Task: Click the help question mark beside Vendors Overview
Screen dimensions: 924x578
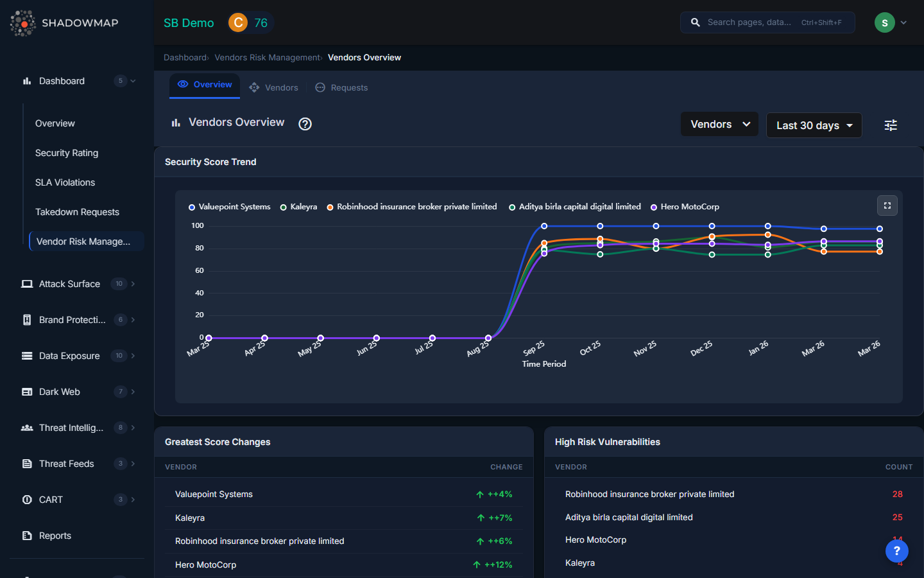Action: point(305,124)
